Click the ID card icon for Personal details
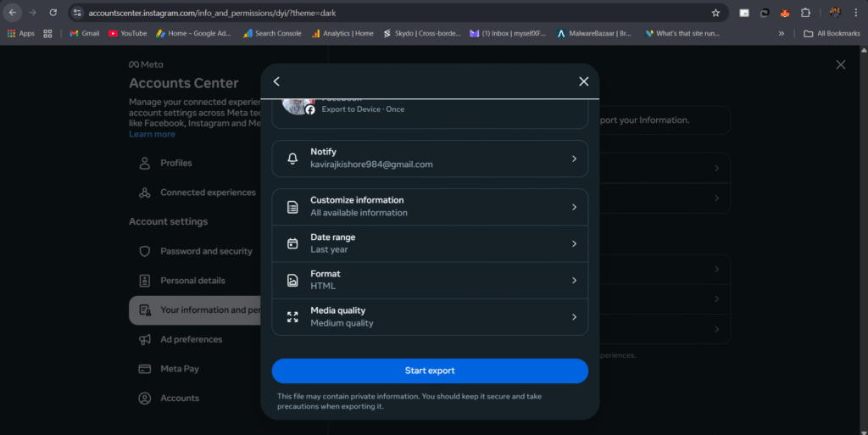Image resolution: width=868 pixels, height=435 pixels. pos(144,281)
